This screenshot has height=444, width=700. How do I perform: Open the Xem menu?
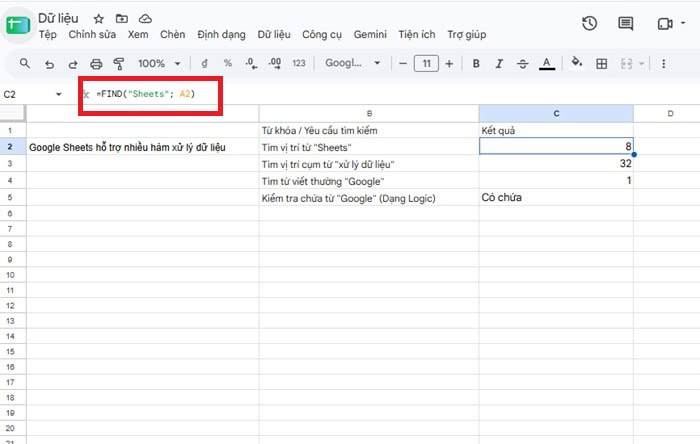point(138,35)
